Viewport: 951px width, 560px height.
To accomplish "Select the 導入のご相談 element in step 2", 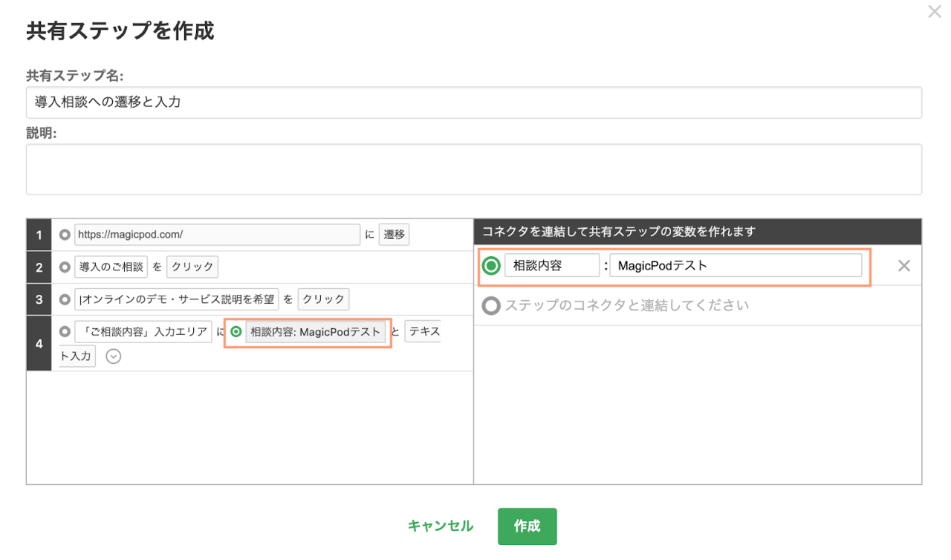I will (111, 267).
